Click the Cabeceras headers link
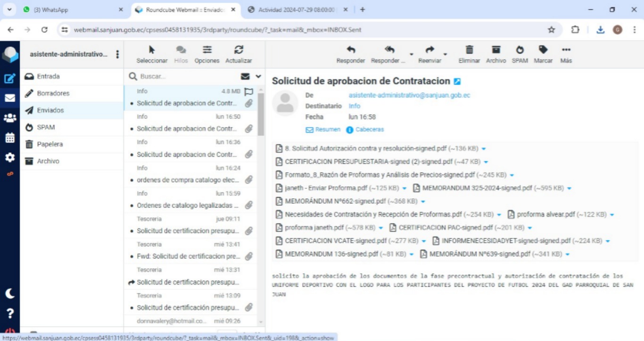644x341 pixels. click(x=369, y=130)
